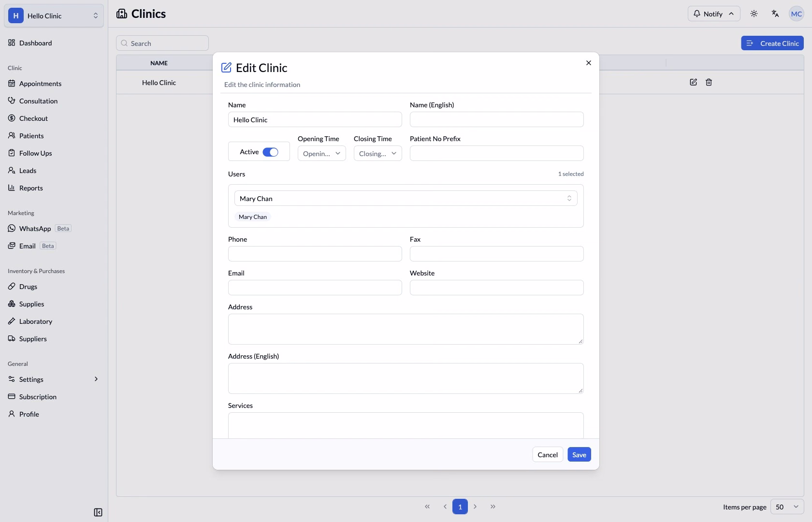Image resolution: width=812 pixels, height=522 pixels.
Task: Go to the previous page arrow
Action: tap(445, 507)
